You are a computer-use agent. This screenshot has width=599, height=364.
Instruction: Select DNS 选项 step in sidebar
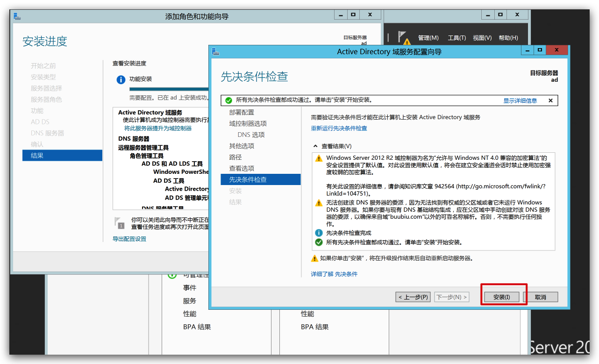tap(251, 135)
